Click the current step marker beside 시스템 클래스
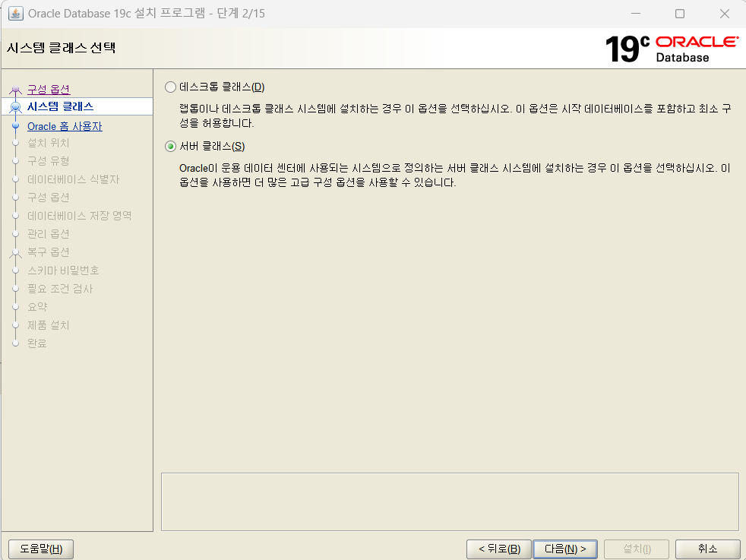The image size is (746, 560). tap(16, 107)
